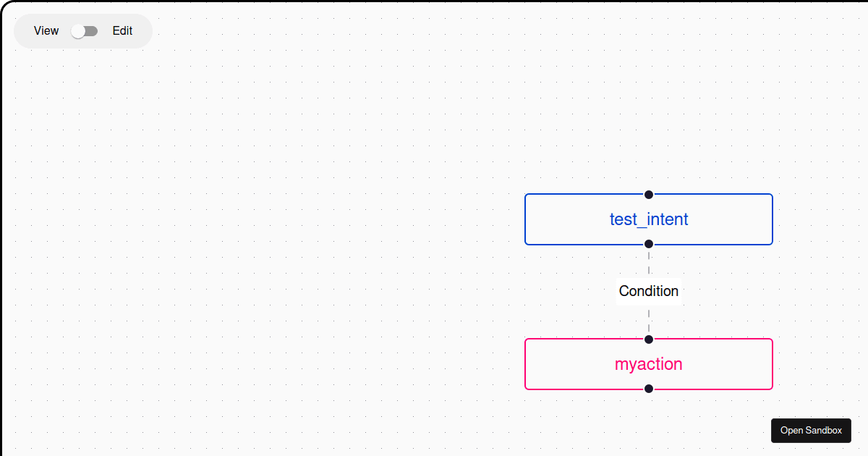Select the myaction action node
The height and width of the screenshot is (456, 868).
(x=648, y=363)
